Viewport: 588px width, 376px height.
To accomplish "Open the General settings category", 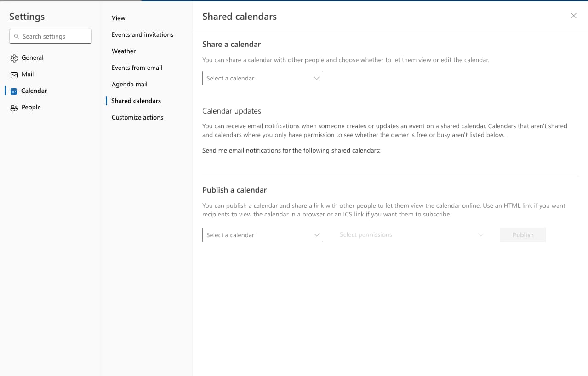I will [32, 58].
